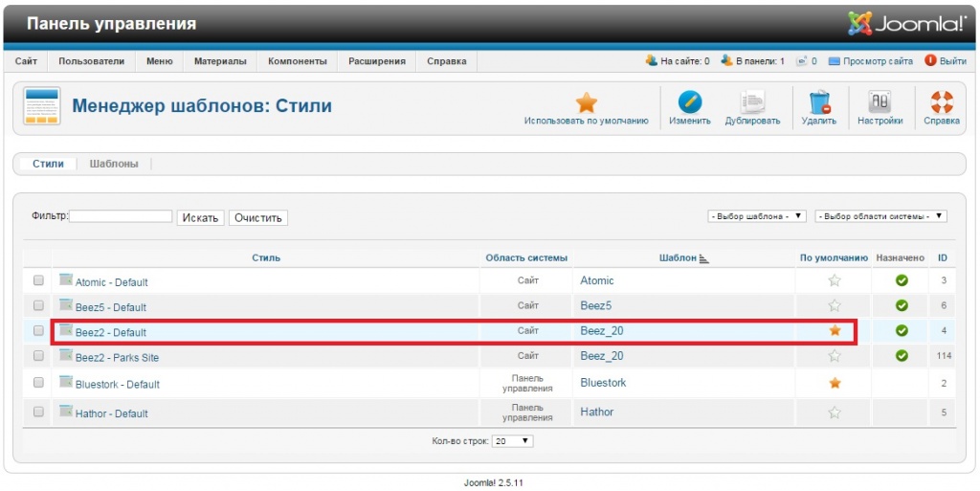Click the 'Изменить' edit toolbar icon
This screenshot has width=980, height=491.
click(x=689, y=103)
